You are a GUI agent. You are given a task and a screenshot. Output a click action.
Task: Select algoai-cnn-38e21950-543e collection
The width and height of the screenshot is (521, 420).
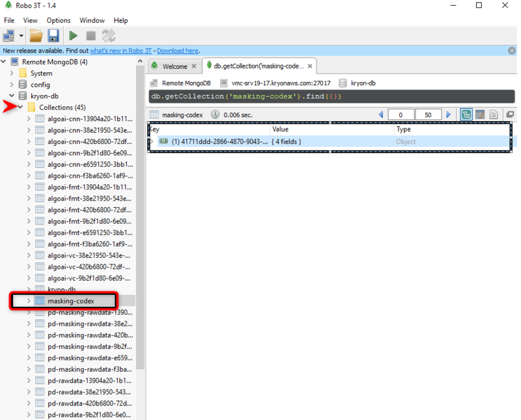coord(90,130)
